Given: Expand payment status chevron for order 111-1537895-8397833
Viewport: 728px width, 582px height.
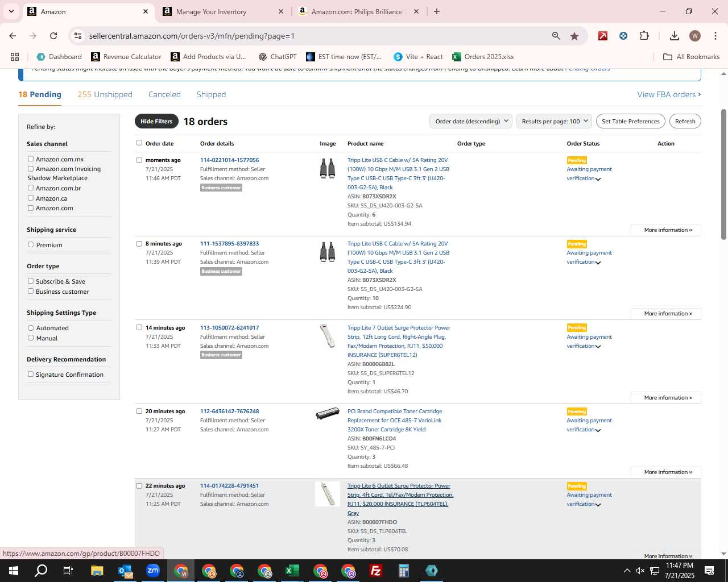Looking at the screenshot, I should point(598,263).
